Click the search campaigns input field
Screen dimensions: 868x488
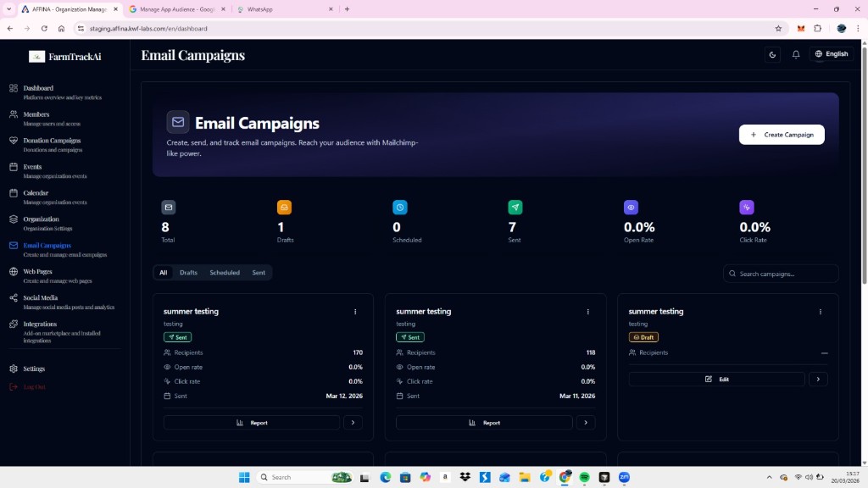coord(779,273)
